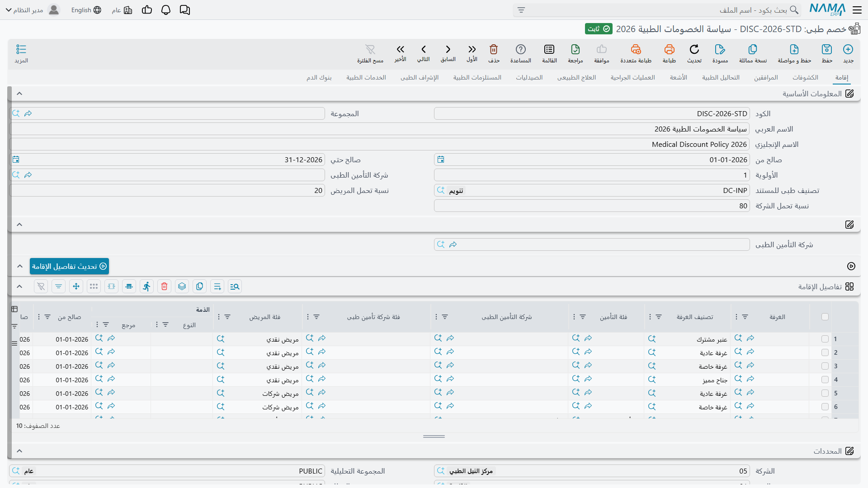Check the row 4 checkbox

coord(825,380)
